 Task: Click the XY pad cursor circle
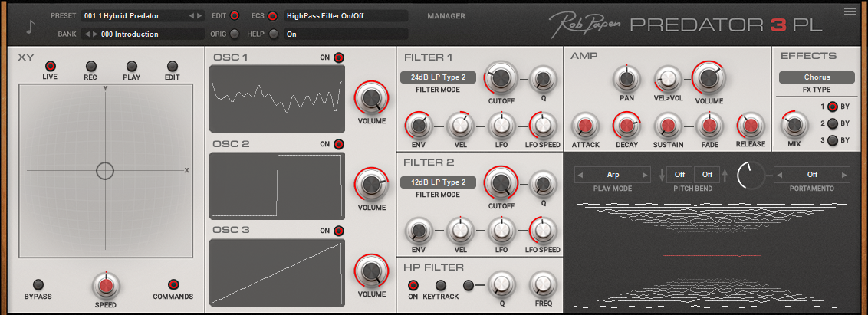(x=105, y=171)
